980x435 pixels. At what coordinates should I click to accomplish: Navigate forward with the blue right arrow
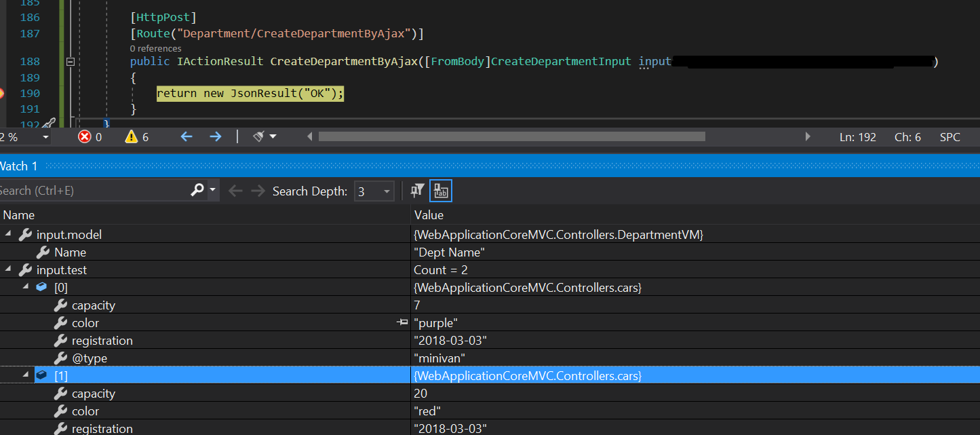216,137
